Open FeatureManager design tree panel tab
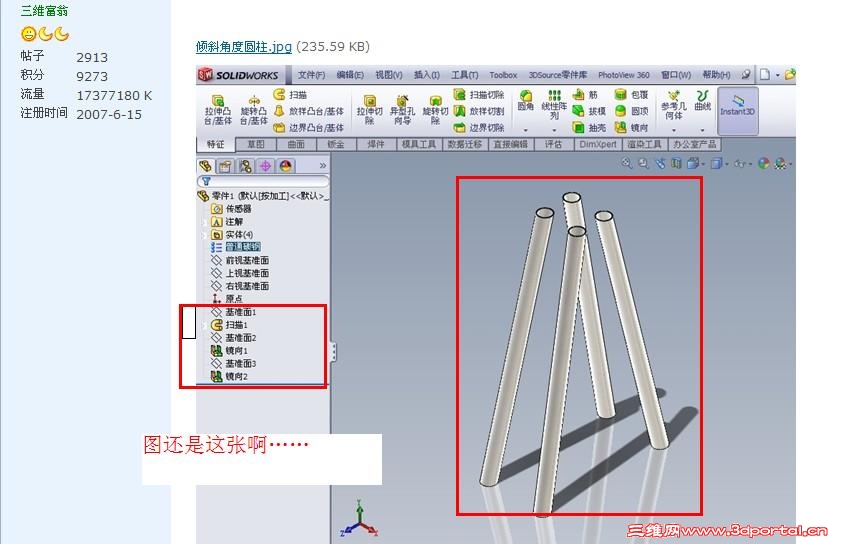This screenshot has height=544, width=847. pos(205,166)
